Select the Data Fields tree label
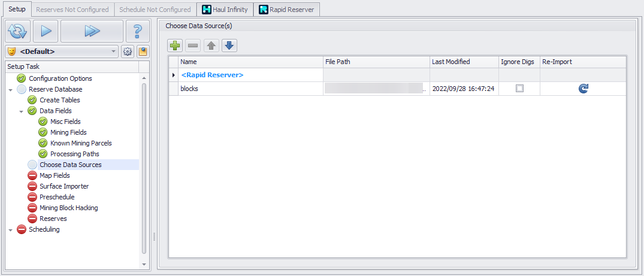 pos(56,111)
